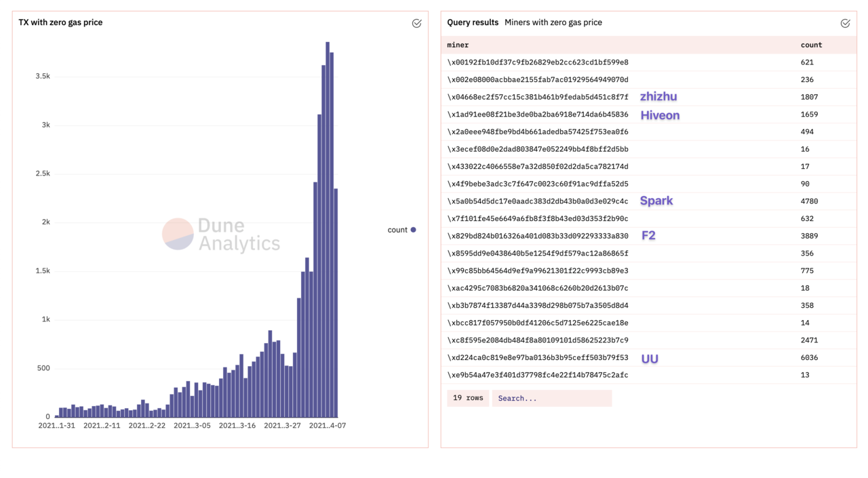Select the miner row labeled UU
This screenshot has height=478, width=868.
(537, 357)
